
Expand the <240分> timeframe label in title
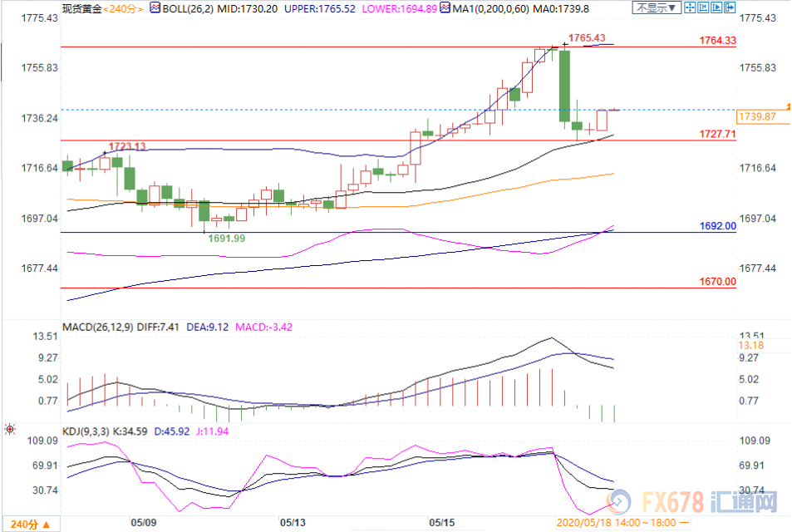point(123,7)
